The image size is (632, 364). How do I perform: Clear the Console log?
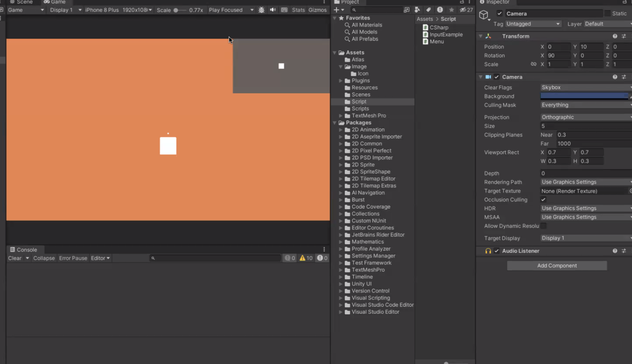[x=15, y=258]
